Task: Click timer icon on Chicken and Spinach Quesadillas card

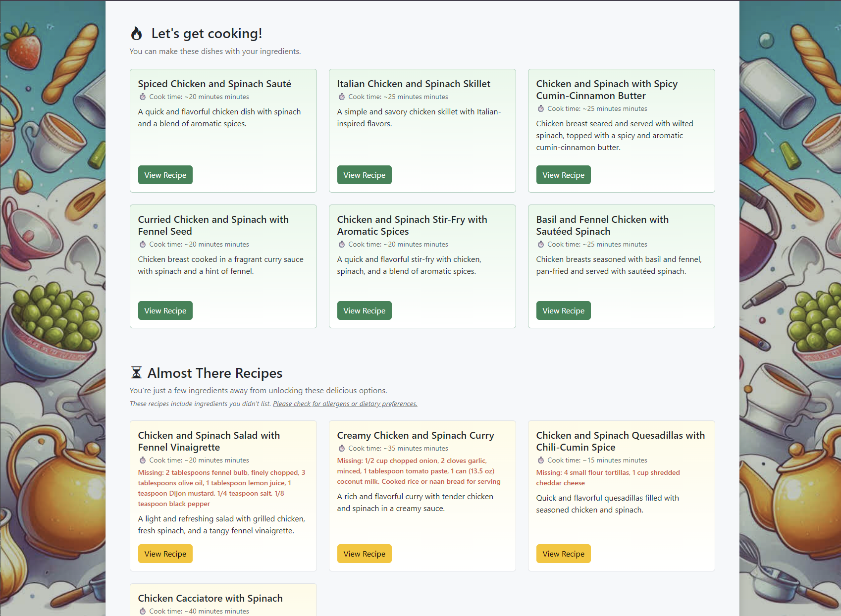Action: coord(541,461)
